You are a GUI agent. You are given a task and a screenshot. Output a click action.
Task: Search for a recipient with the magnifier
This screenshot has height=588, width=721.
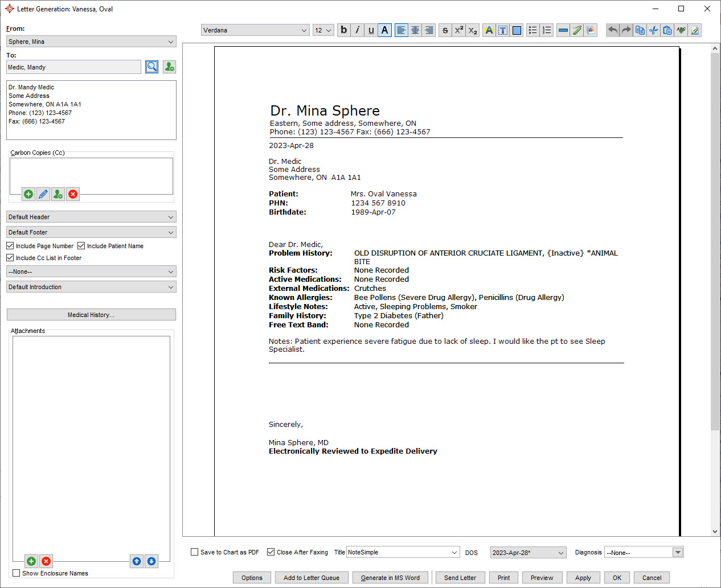(151, 67)
